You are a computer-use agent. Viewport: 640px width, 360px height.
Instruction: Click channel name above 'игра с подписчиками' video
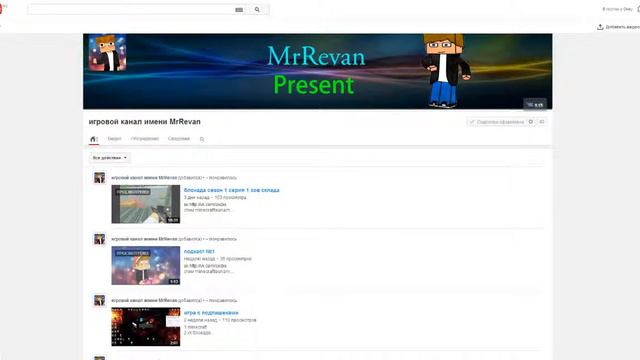(144, 300)
